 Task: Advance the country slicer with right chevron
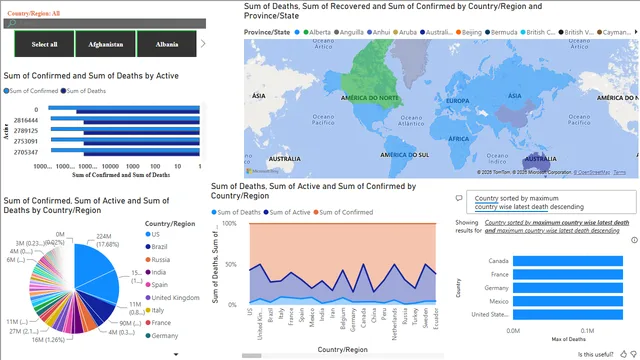pos(203,44)
